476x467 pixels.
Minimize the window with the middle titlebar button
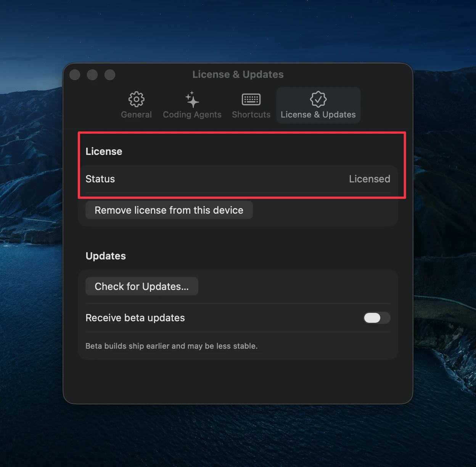92,75
